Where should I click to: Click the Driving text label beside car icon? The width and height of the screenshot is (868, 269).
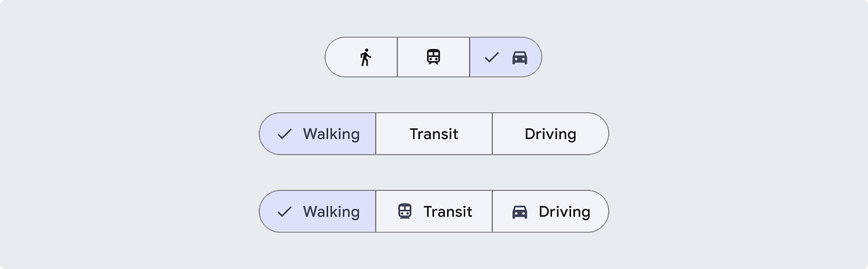pyautogui.click(x=564, y=212)
